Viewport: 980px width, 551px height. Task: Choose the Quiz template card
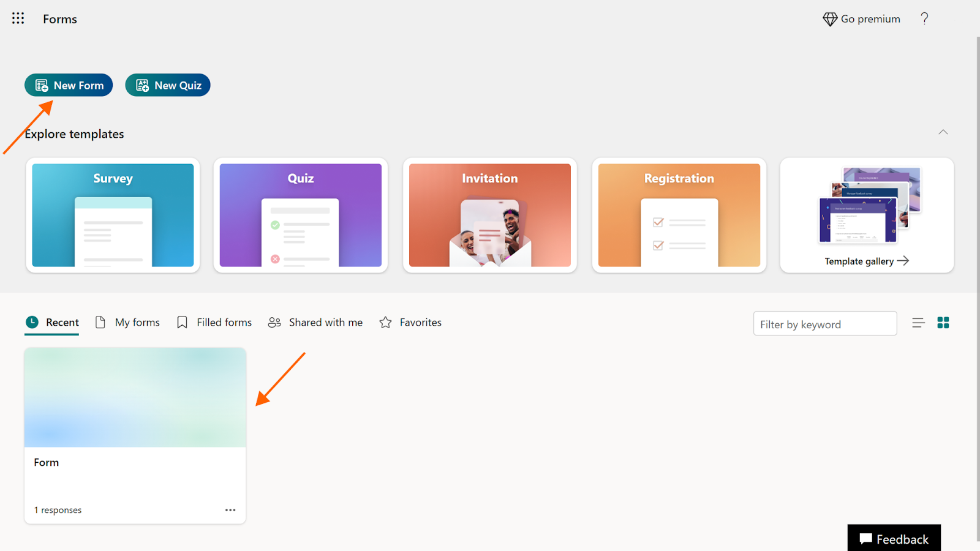pyautogui.click(x=301, y=215)
